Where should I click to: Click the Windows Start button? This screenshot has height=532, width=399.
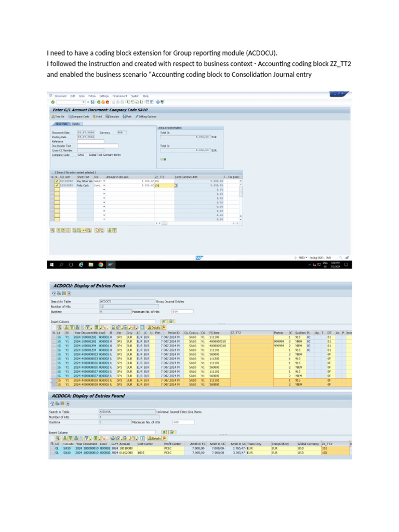click(51, 264)
